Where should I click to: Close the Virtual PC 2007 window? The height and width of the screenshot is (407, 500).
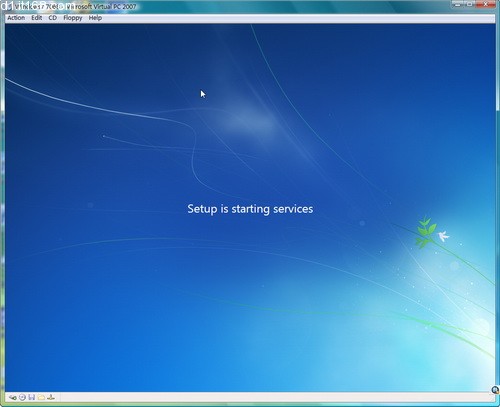pos(486,4)
